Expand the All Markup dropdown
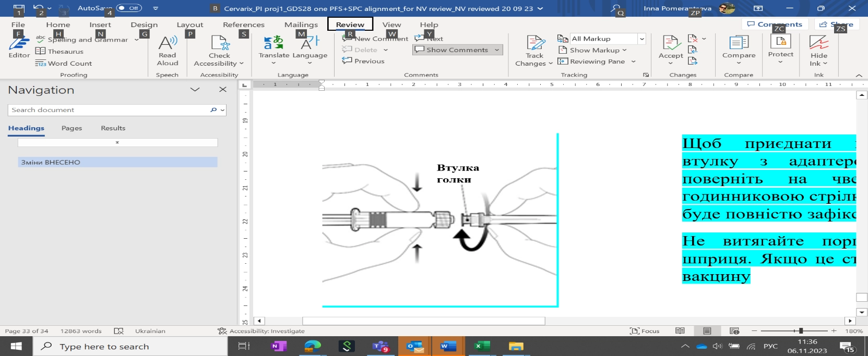The height and width of the screenshot is (356, 868). (x=641, y=39)
